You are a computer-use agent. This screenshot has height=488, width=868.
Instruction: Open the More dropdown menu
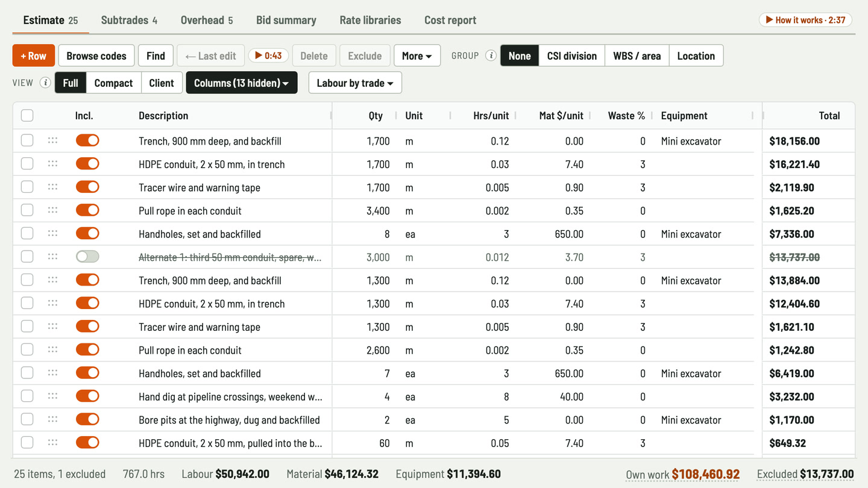pos(417,56)
